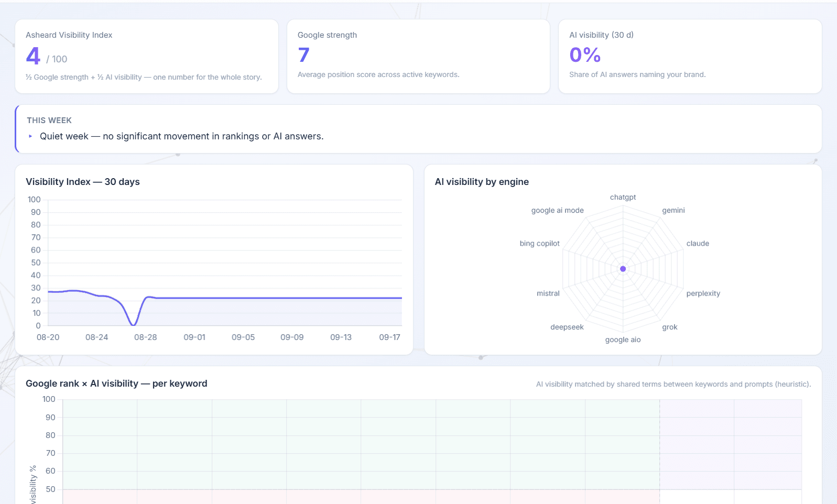The width and height of the screenshot is (837, 504).
Task: Click the 'mistral' radar axis label
Action: pyautogui.click(x=548, y=293)
